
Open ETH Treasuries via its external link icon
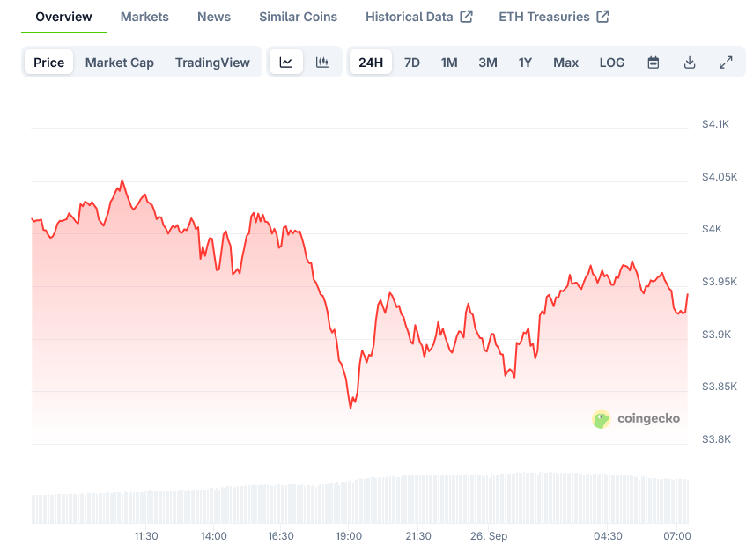coord(602,16)
